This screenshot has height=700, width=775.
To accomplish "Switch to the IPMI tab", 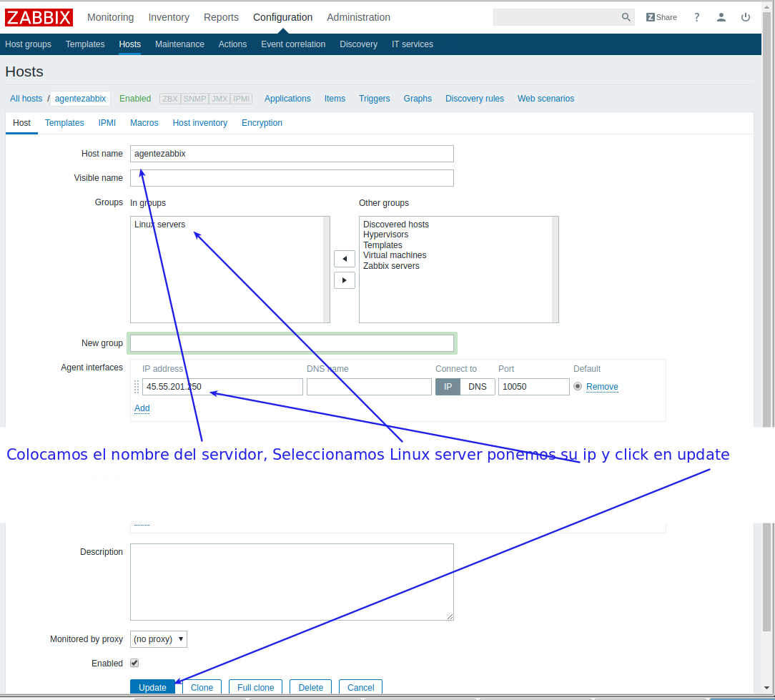I will click(107, 122).
